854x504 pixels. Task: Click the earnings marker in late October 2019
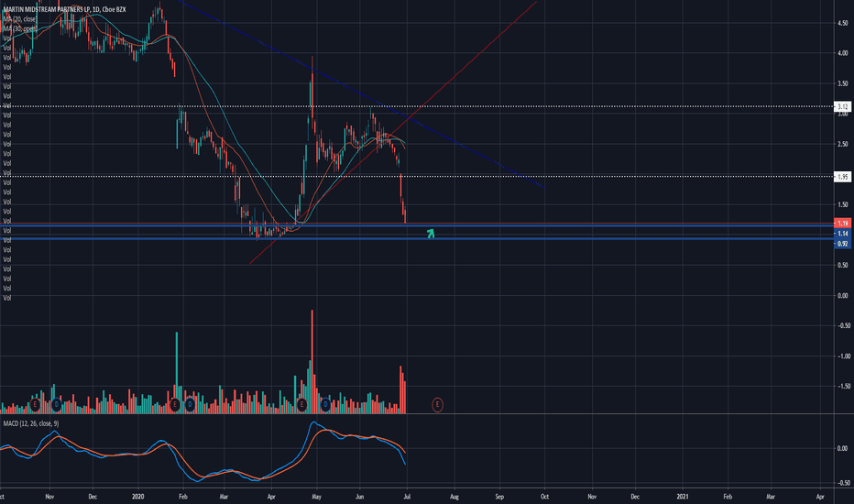tap(35, 404)
